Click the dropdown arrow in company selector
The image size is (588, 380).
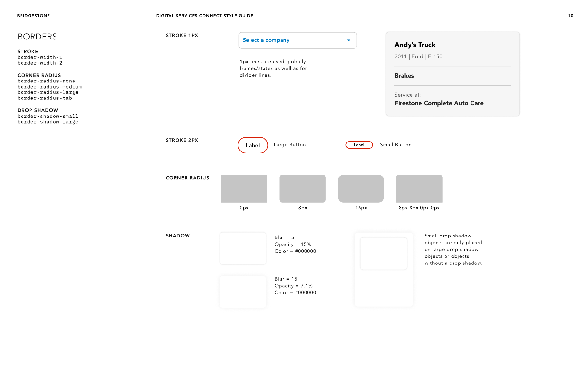[x=349, y=40]
